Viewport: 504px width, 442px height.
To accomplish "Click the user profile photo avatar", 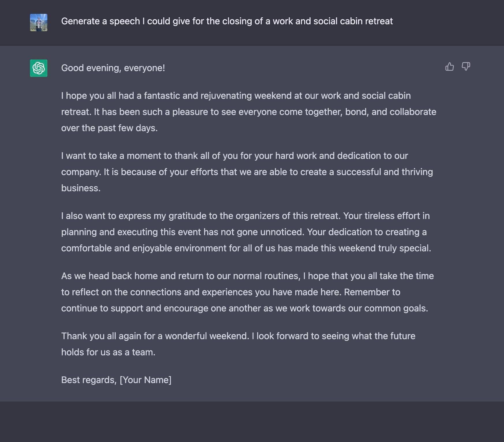I will click(x=39, y=23).
